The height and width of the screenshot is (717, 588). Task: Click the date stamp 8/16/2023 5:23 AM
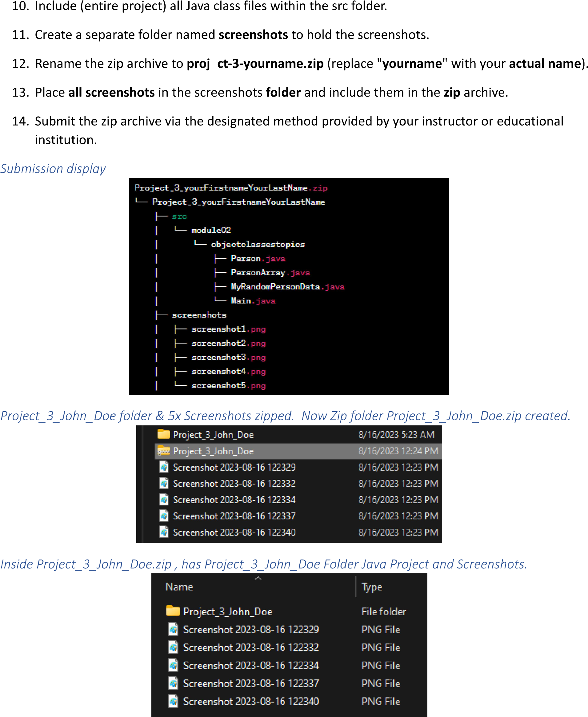click(x=396, y=434)
